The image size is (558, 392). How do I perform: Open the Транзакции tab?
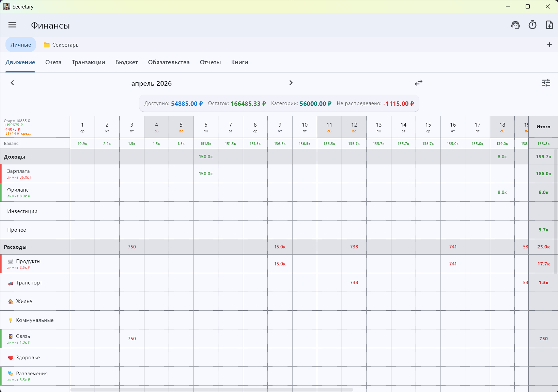pos(89,62)
